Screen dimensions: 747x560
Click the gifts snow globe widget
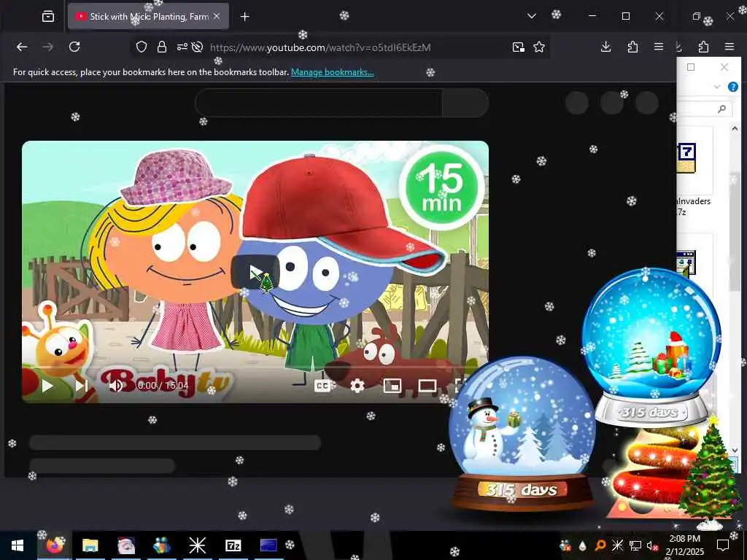(651, 346)
